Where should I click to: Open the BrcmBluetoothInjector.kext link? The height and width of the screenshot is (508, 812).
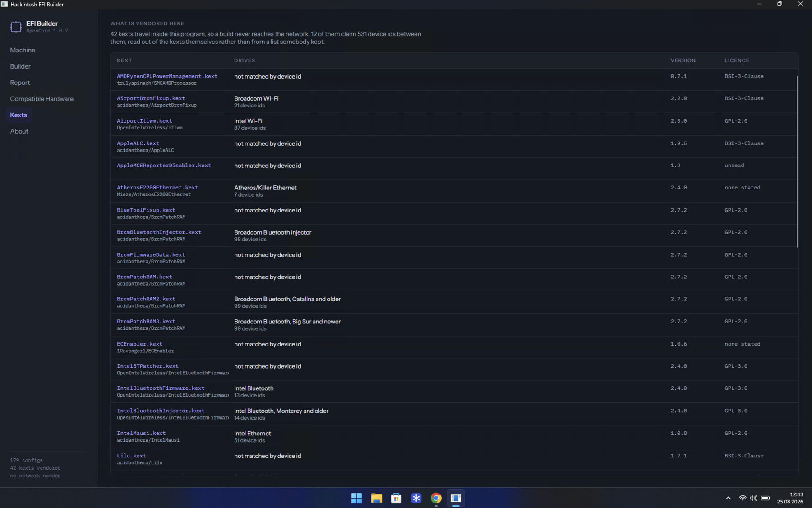coord(159,232)
